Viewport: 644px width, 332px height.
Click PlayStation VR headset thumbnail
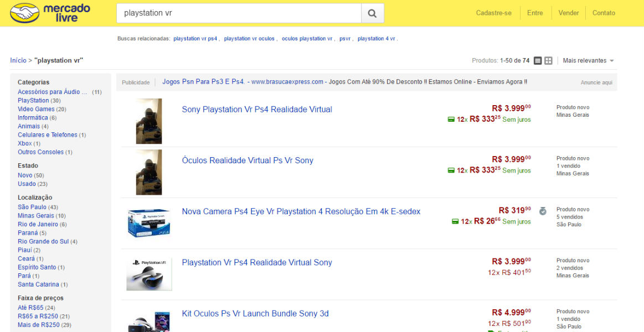coord(149,274)
